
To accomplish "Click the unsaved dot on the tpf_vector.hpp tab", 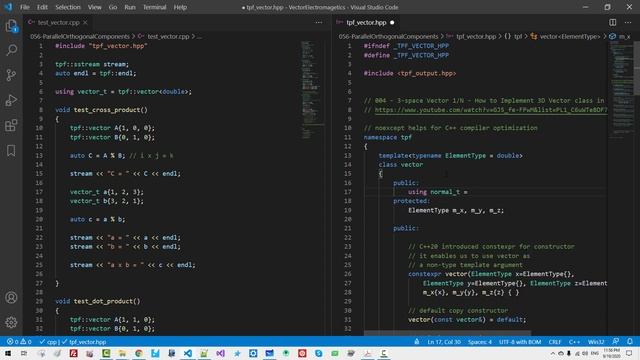I will [392, 22].
